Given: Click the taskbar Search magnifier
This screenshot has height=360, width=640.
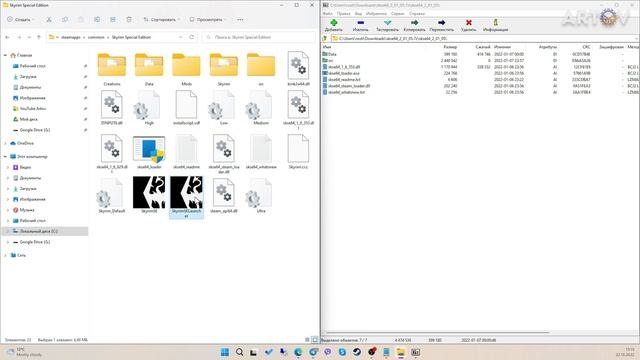Looking at the screenshot, I should pyautogui.click(x=239, y=352).
